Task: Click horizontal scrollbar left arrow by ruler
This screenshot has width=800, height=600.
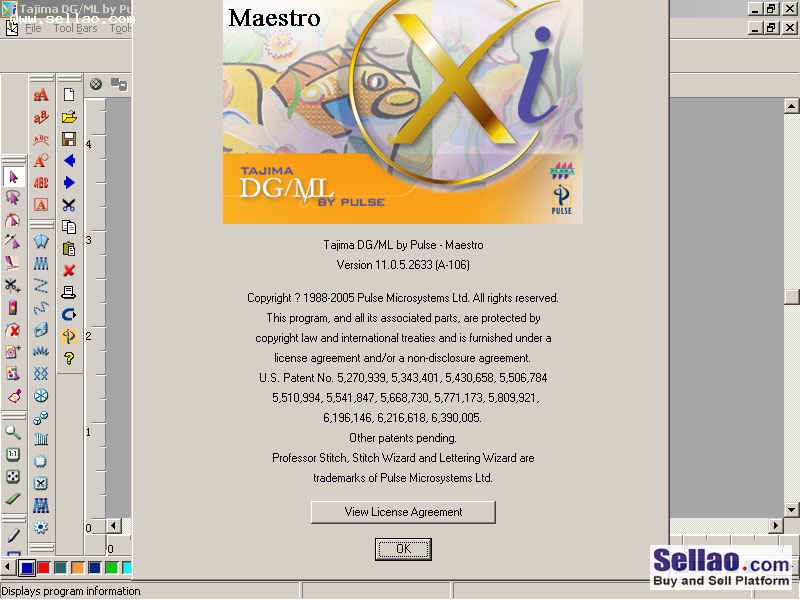Action: [x=113, y=526]
